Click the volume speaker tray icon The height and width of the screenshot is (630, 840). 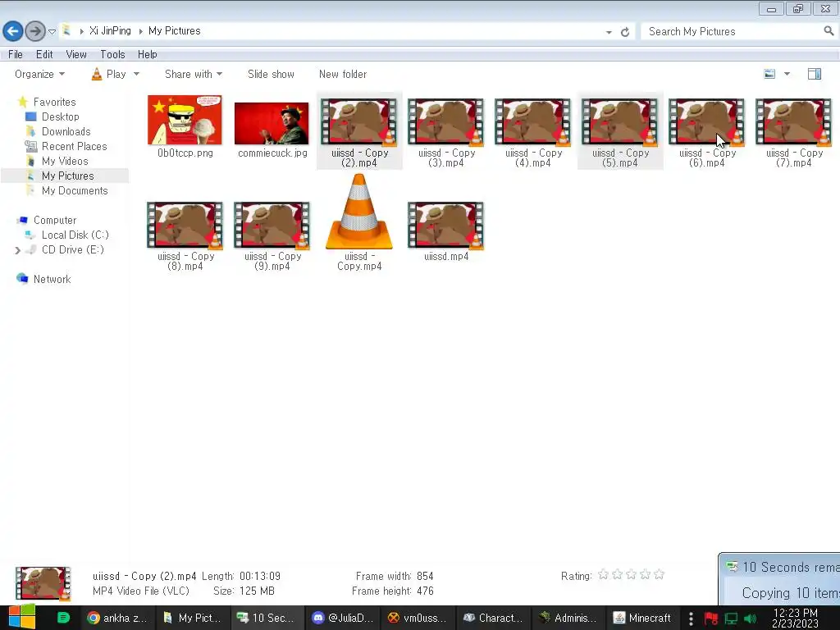click(x=751, y=619)
